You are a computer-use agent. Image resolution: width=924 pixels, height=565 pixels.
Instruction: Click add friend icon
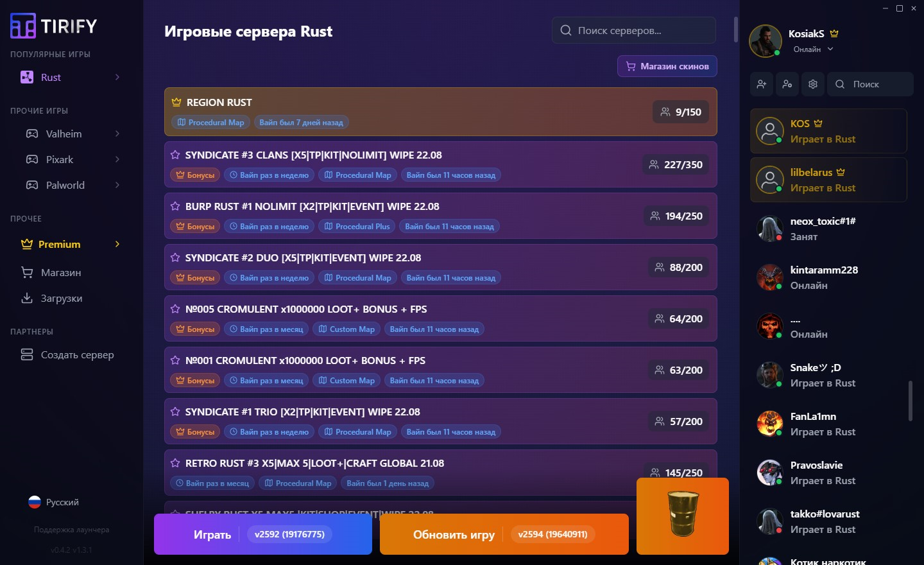[762, 84]
